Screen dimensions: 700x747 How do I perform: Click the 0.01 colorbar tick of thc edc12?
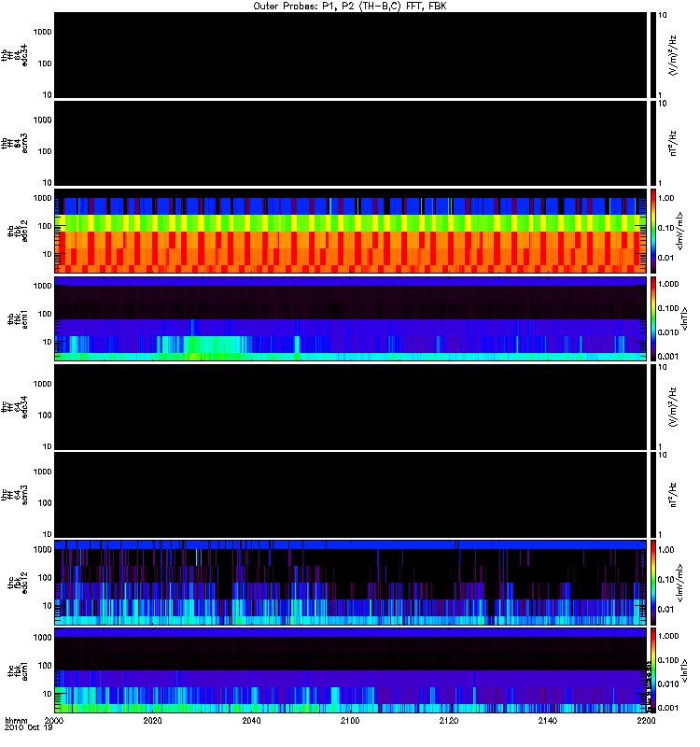665,610
